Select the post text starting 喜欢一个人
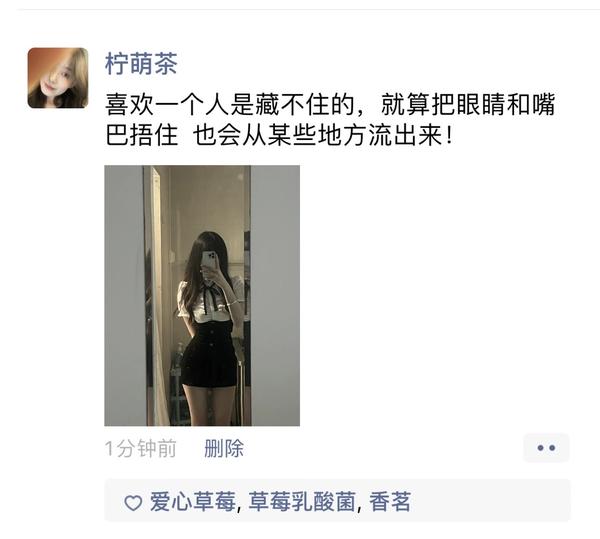600x539 pixels. [x=329, y=120]
